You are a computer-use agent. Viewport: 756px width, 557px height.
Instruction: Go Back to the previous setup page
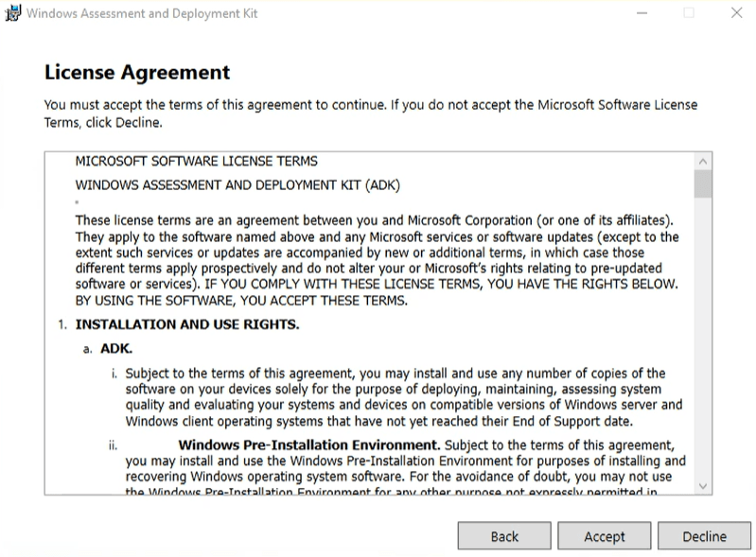pyautogui.click(x=504, y=536)
